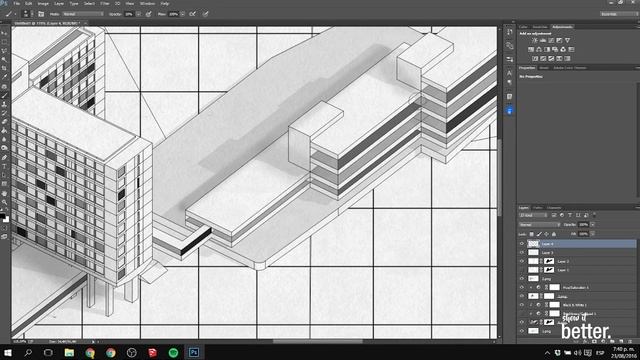640x360 pixels.
Task: Toggle lock all in Layers panel
Action: (554, 234)
